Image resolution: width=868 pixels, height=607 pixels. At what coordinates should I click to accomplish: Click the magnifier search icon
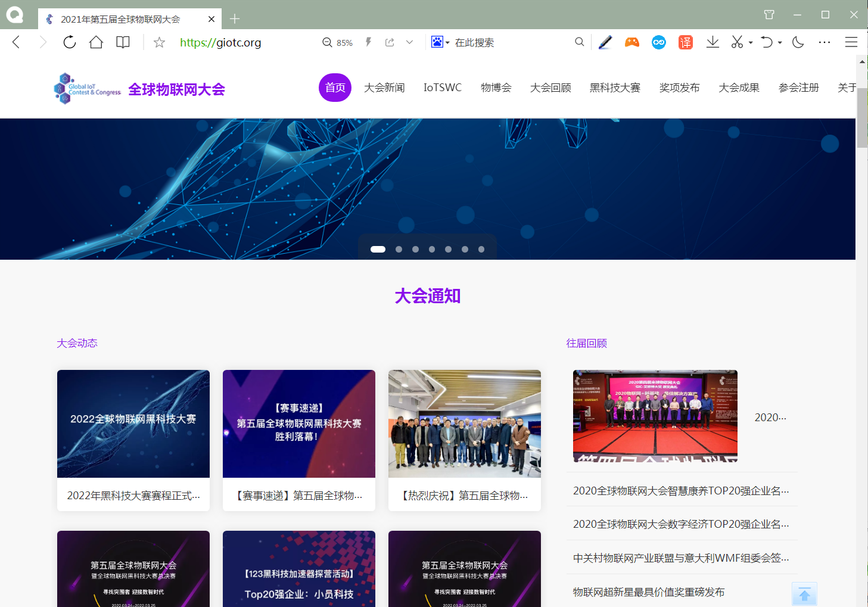pos(579,42)
